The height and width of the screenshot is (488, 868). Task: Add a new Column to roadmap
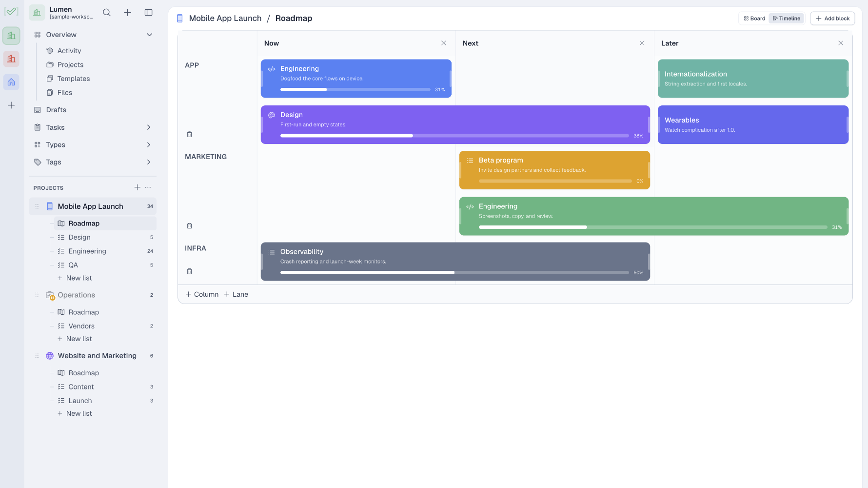pos(202,294)
